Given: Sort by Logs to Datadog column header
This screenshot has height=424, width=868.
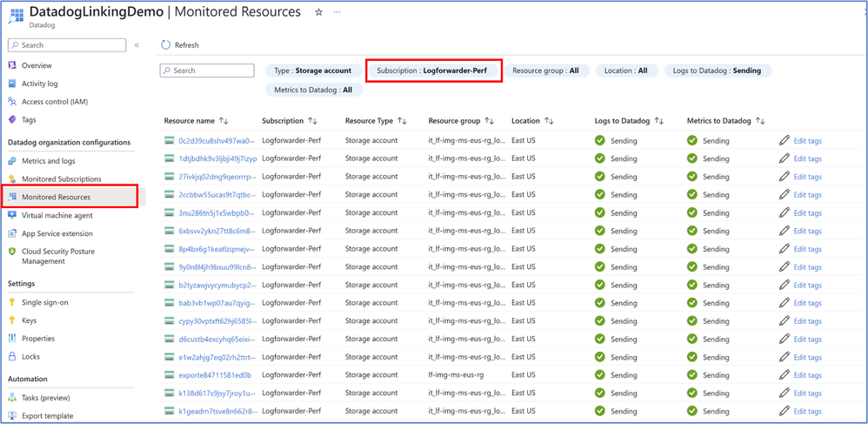Looking at the screenshot, I should pos(629,121).
